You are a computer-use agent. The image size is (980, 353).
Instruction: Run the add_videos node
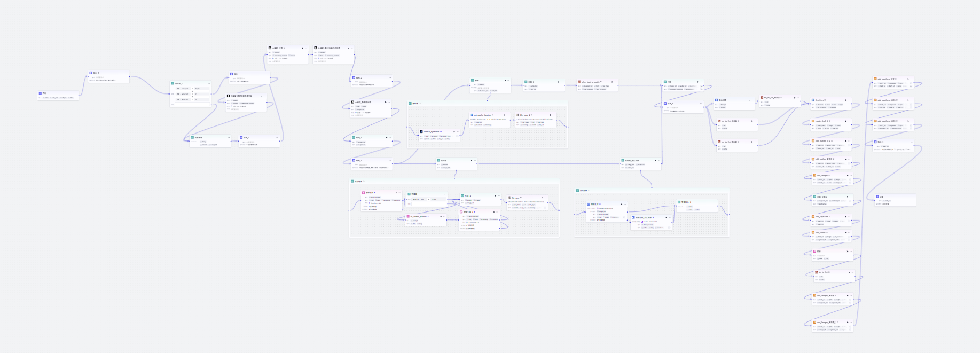point(846,233)
